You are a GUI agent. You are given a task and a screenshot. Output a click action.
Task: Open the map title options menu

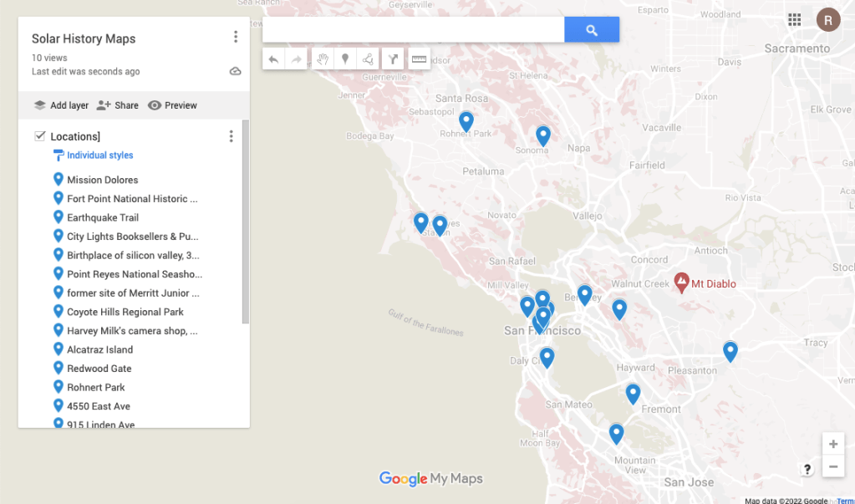tap(236, 38)
